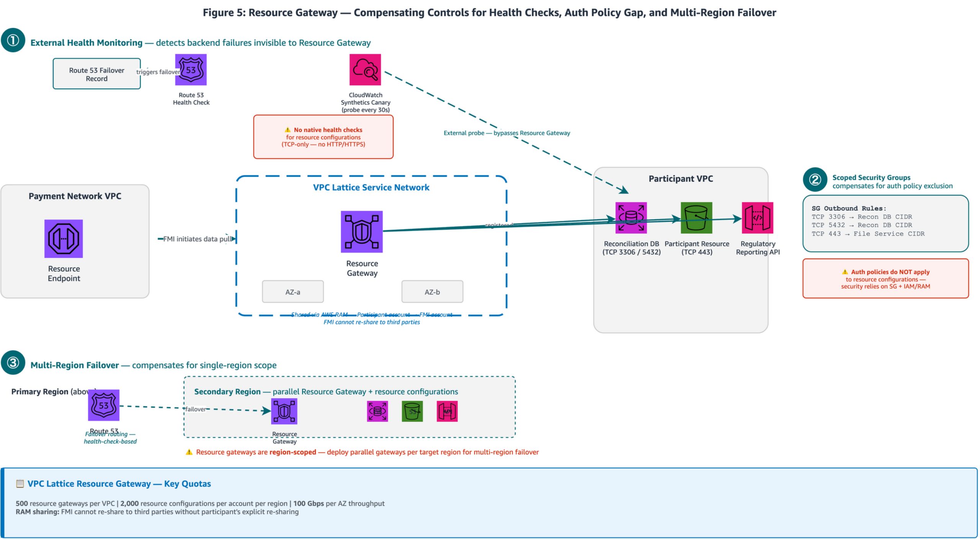Click 'triggers failover' arrow label
This screenshot has height=539, width=980.
tap(158, 72)
